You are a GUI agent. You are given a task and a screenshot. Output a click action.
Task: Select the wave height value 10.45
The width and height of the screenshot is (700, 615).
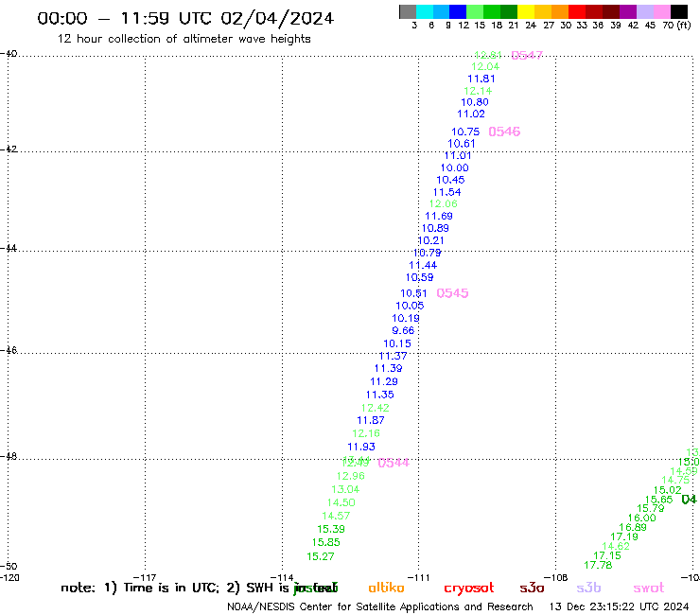click(450, 180)
